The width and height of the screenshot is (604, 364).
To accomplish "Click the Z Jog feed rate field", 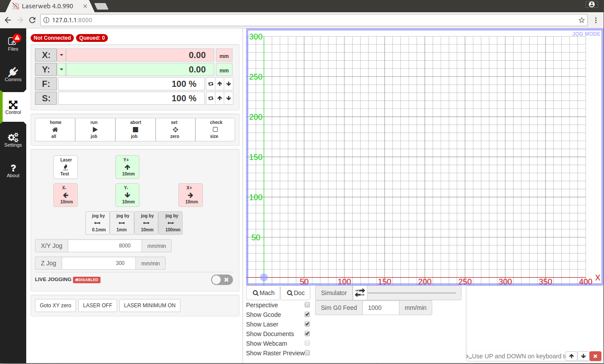I will pyautogui.click(x=99, y=263).
